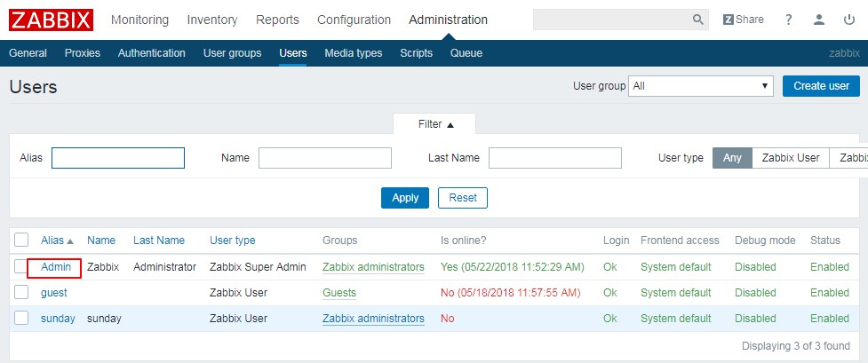Click the Create user button
The width and height of the screenshot is (868, 363).
pos(820,86)
